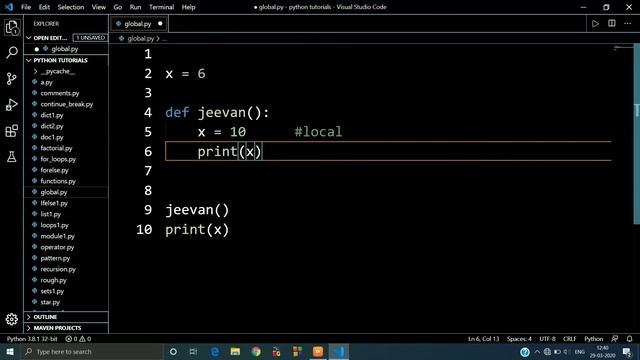The height and width of the screenshot is (360, 640).
Task: Open the Source Control view
Action: pyautogui.click(x=12, y=78)
